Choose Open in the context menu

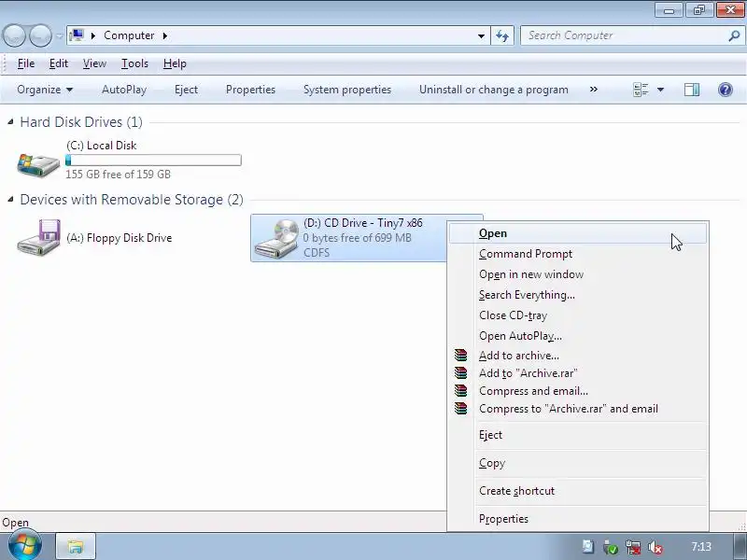click(x=578, y=233)
